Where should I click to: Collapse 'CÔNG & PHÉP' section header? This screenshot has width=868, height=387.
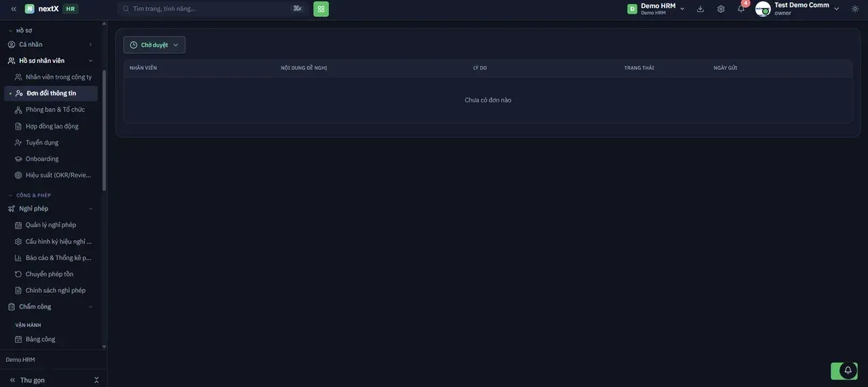click(x=30, y=195)
